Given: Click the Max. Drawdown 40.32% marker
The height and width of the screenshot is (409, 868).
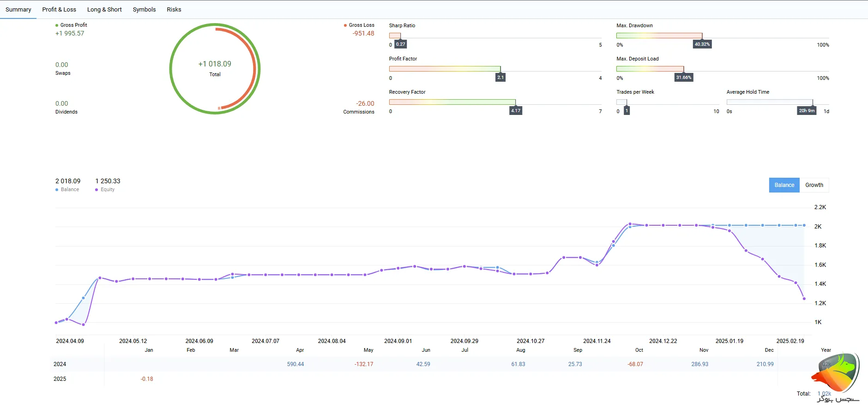Looking at the screenshot, I should pos(702,44).
